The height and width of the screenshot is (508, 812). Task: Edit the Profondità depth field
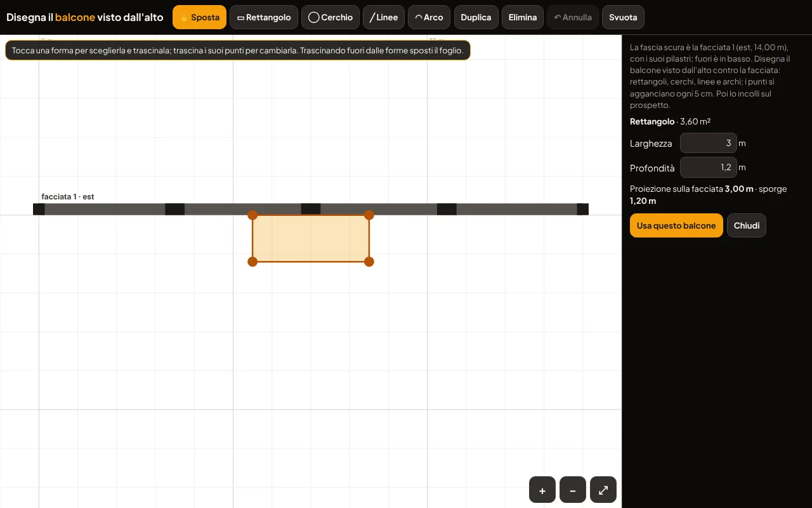pos(709,168)
